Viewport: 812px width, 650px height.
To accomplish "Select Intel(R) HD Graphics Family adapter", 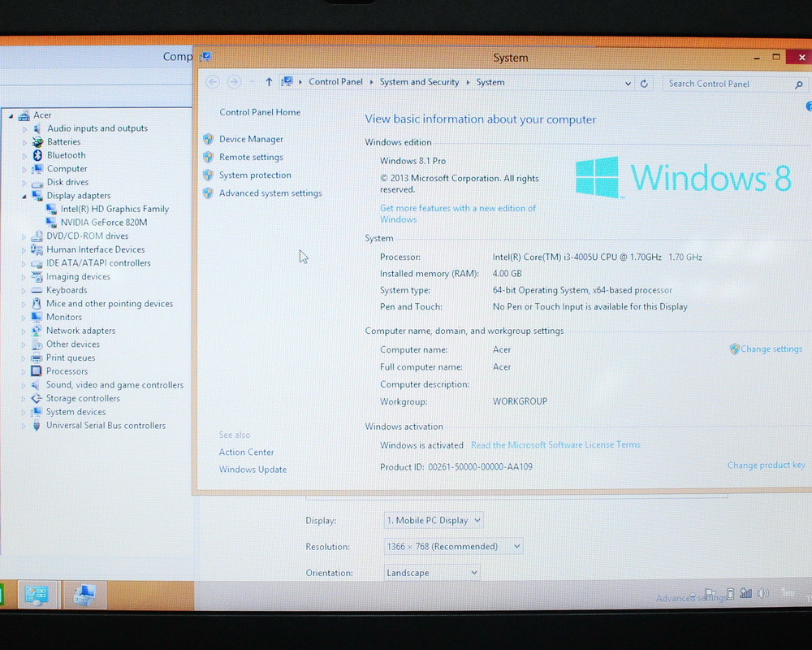I will click(x=115, y=209).
